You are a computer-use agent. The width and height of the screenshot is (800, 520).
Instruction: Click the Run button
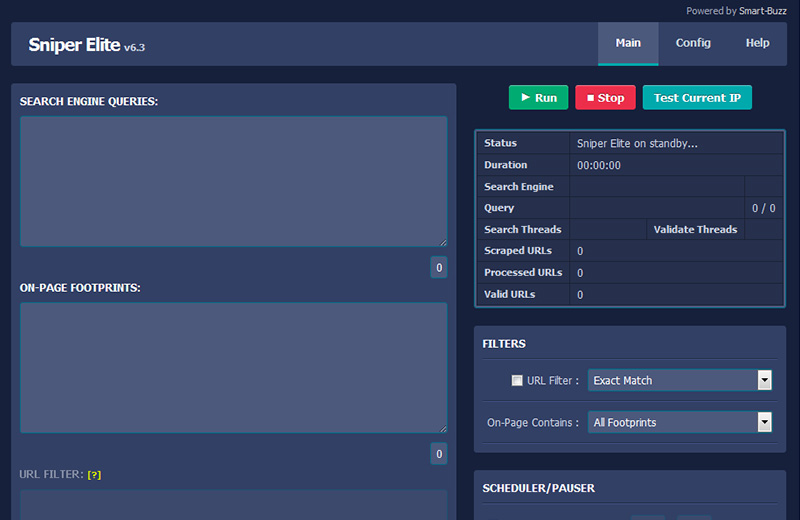(x=538, y=97)
